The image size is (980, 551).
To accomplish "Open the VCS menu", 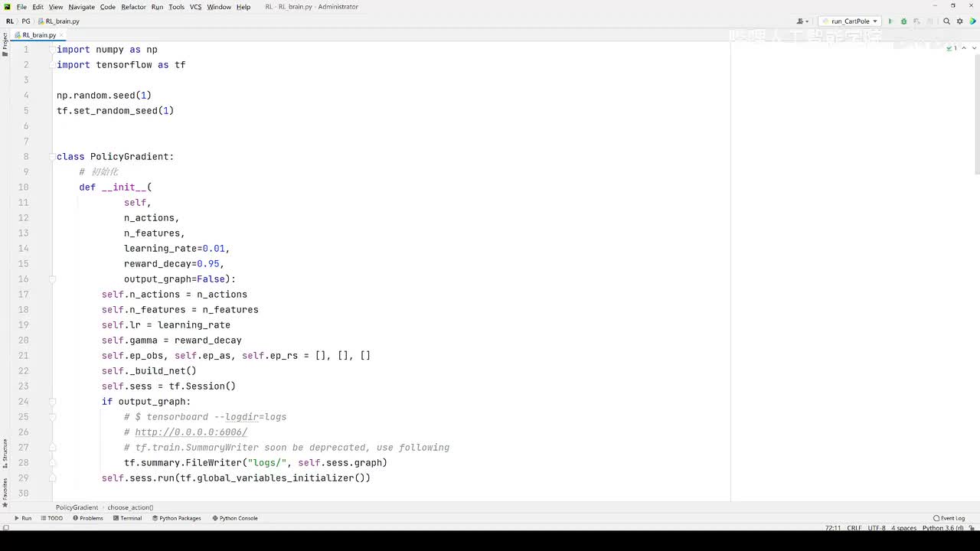I will 195,7.
